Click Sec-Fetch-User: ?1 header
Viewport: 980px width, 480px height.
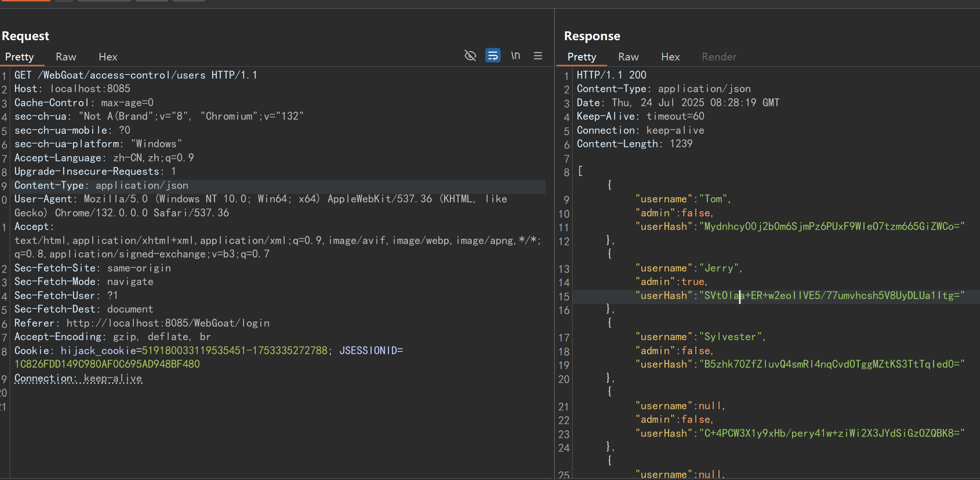coord(66,295)
